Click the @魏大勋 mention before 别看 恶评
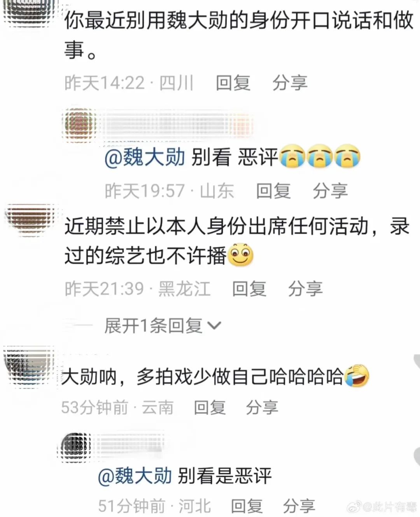420x517 pixels. pyautogui.click(x=144, y=158)
